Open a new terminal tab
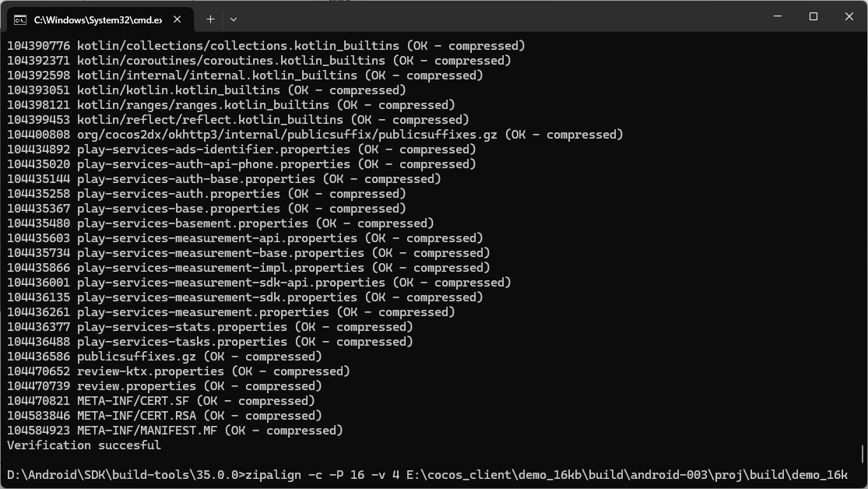The height and width of the screenshot is (489, 868). point(210,19)
